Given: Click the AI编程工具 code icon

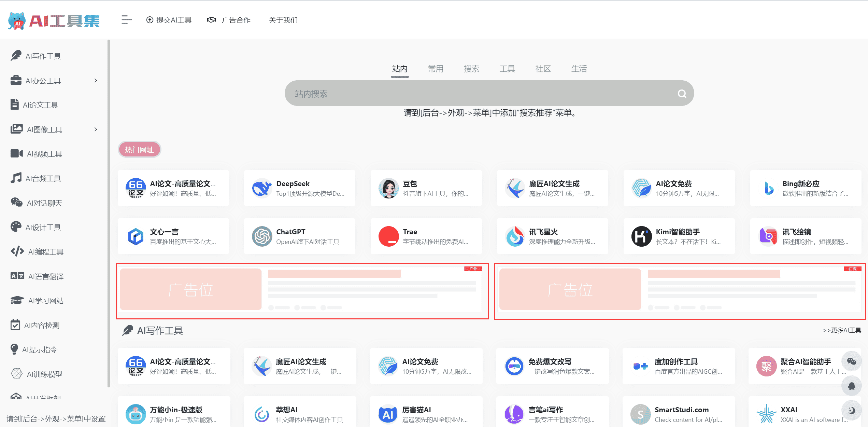Looking at the screenshot, I should [17, 251].
